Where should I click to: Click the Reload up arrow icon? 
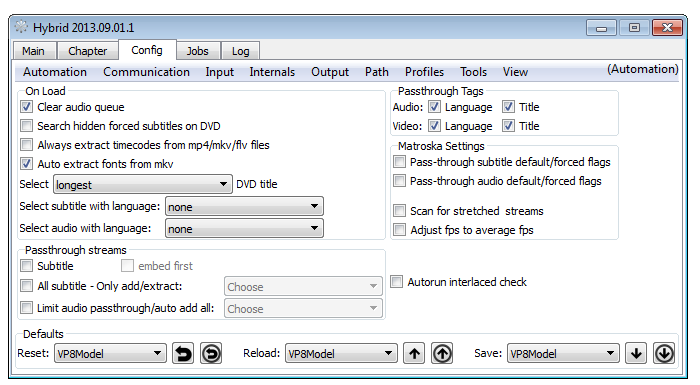[x=414, y=354]
